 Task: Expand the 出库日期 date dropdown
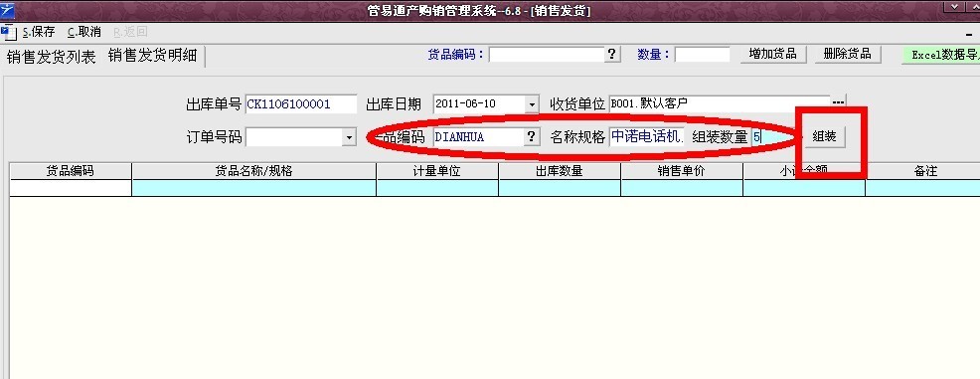pyautogui.click(x=532, y=103)
